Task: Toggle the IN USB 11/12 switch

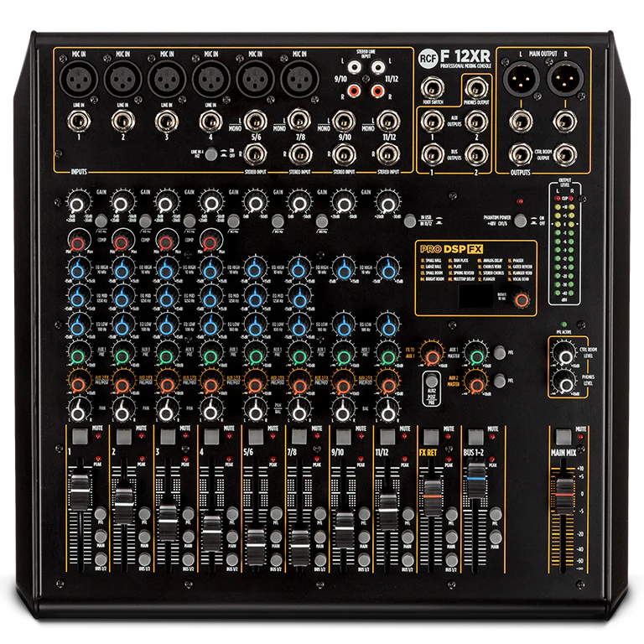Action: [x=409, y=221]
